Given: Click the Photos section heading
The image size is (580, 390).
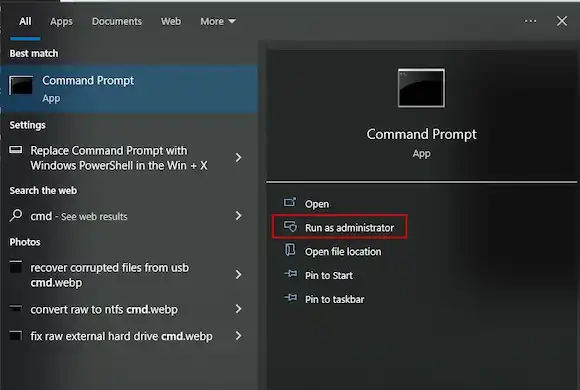Looking at the screenshot, I should (25, 242).
